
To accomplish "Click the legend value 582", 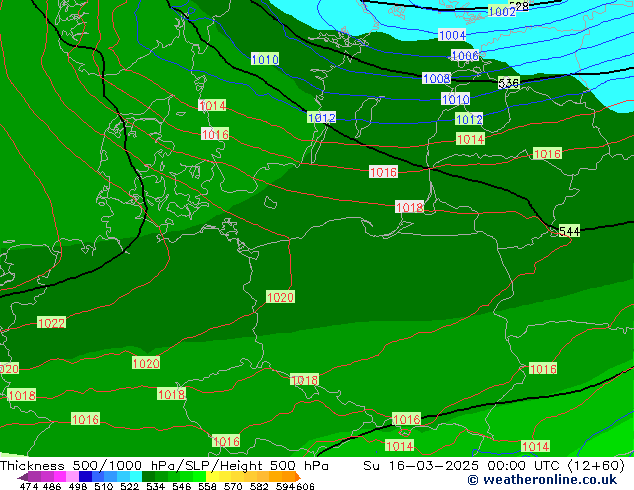I will coord(259,486).
